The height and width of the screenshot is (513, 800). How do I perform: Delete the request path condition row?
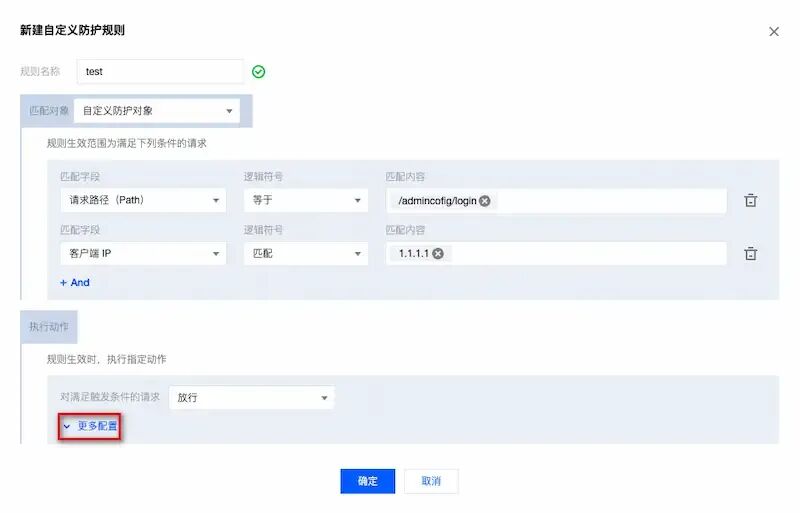point(751,200)
